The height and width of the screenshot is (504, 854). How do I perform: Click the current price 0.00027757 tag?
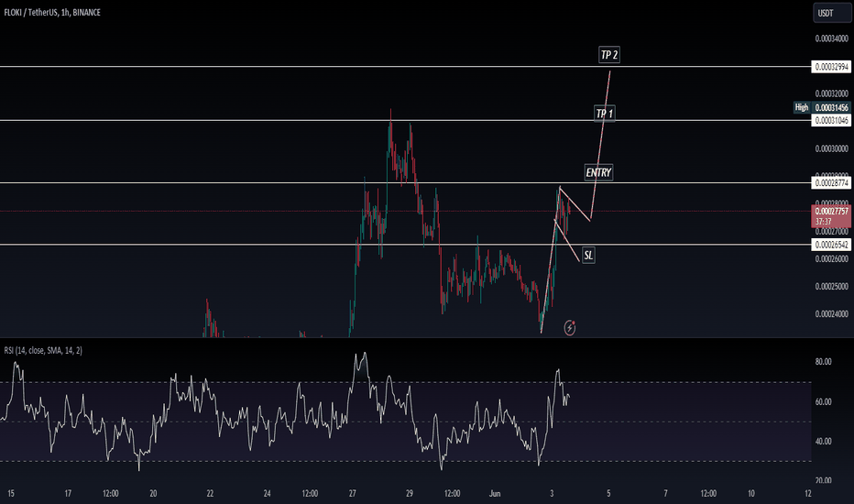click(x=832, y=215)
